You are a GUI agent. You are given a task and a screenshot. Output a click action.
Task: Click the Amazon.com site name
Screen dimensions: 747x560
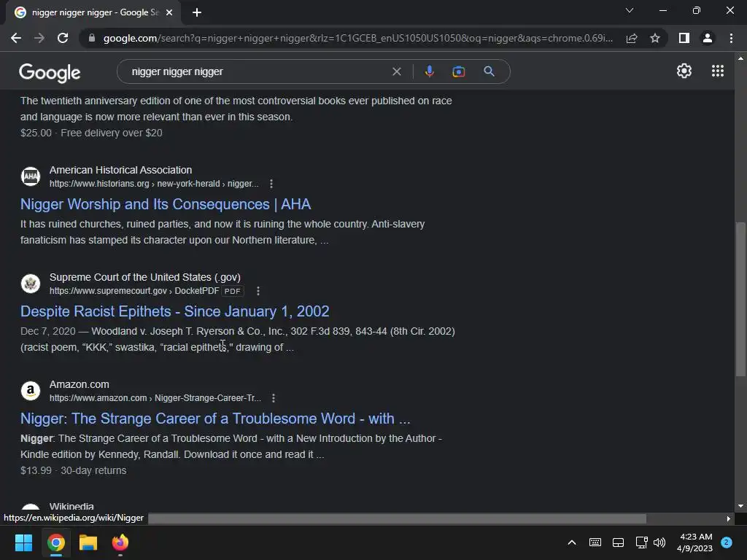tap(79, 384)
